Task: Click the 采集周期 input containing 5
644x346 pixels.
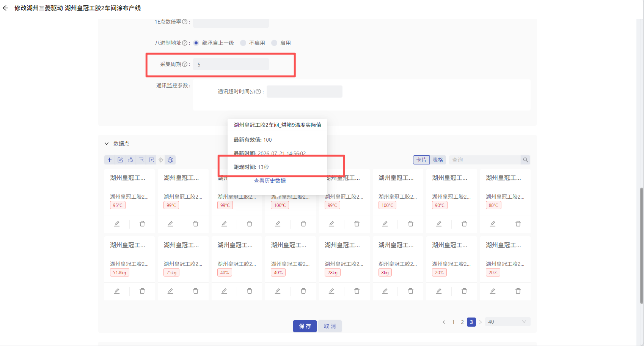Action: click(x=231, y=64)
